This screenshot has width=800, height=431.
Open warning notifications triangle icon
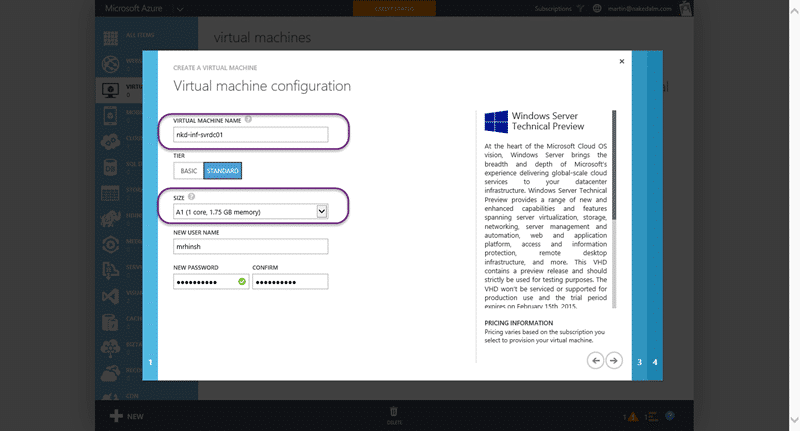point(633,417)
